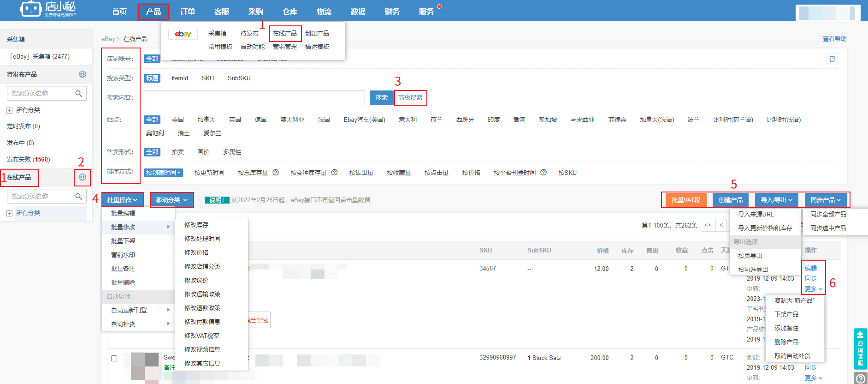Open 「eBay」采集箱 (2477) entry

click(40, 56)
